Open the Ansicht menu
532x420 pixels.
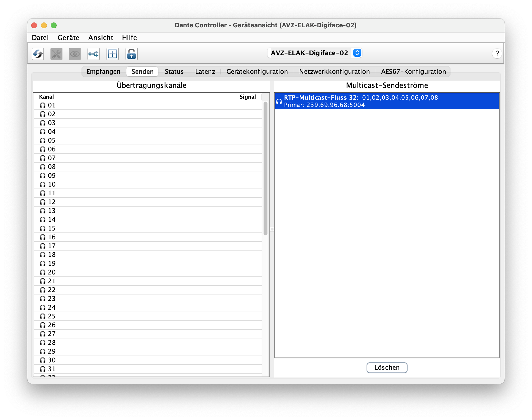pyautogui.click(x=101, y=38)
